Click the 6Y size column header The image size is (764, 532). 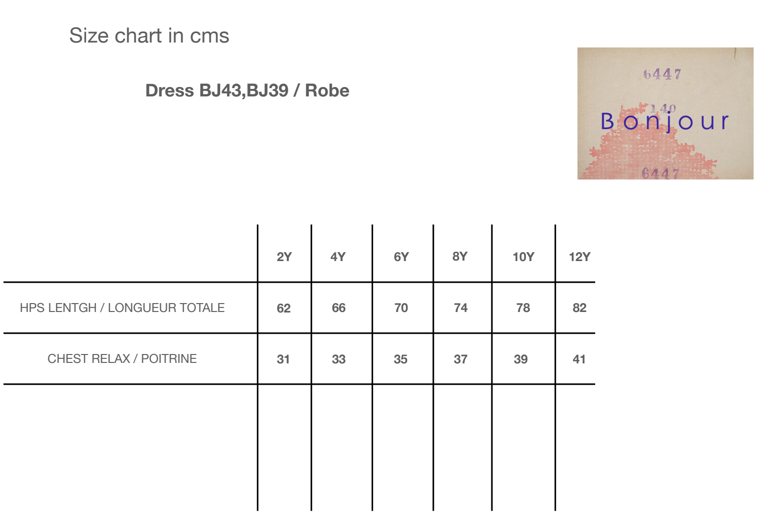[x=401, y=257]
